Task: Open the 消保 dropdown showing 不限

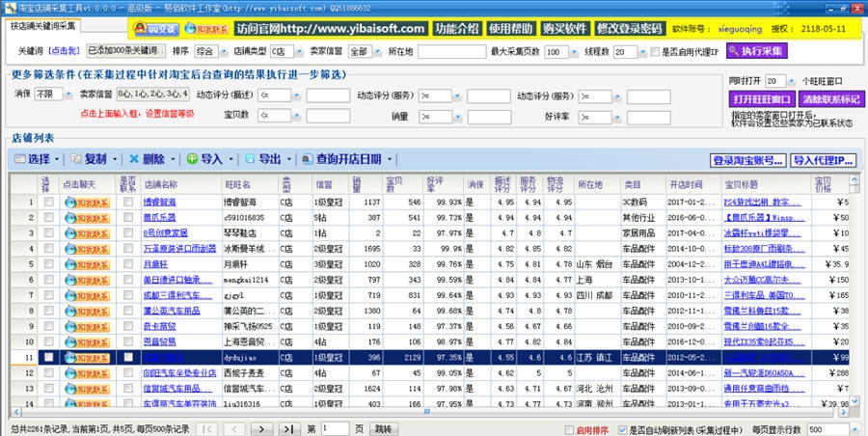Action: click(x=68, y=95)
